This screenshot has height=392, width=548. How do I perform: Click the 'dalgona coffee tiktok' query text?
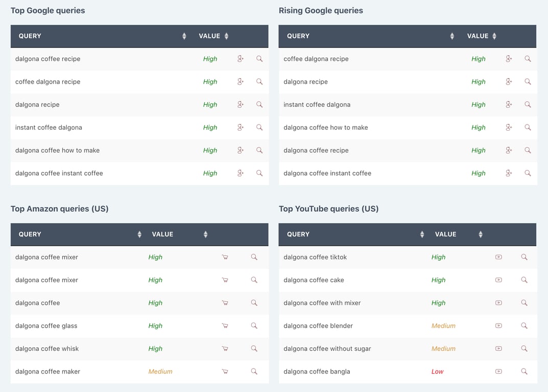point(315,257)
